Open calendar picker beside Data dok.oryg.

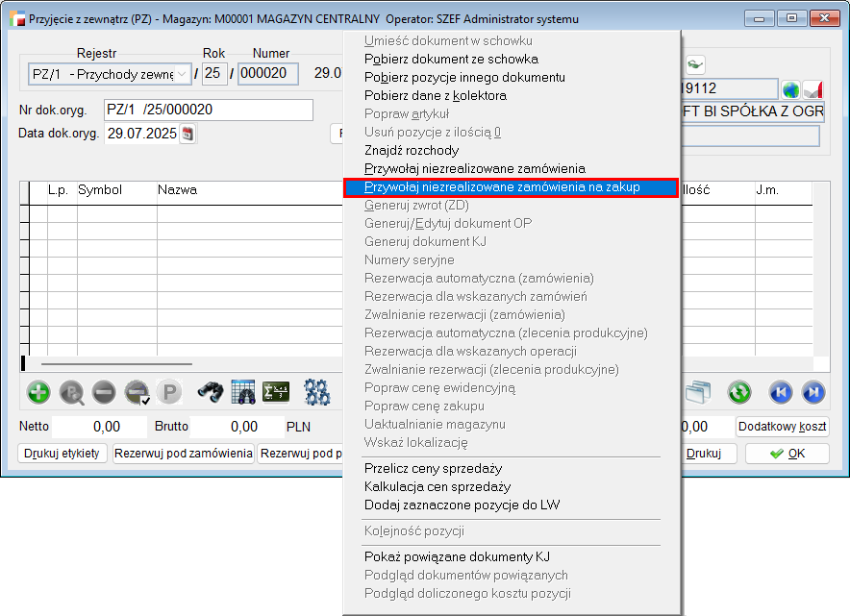188,134
